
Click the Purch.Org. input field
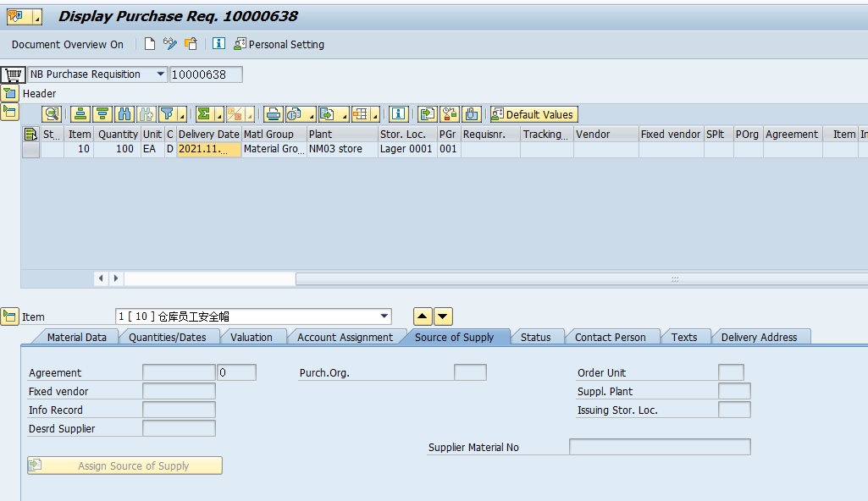[470, 372]
